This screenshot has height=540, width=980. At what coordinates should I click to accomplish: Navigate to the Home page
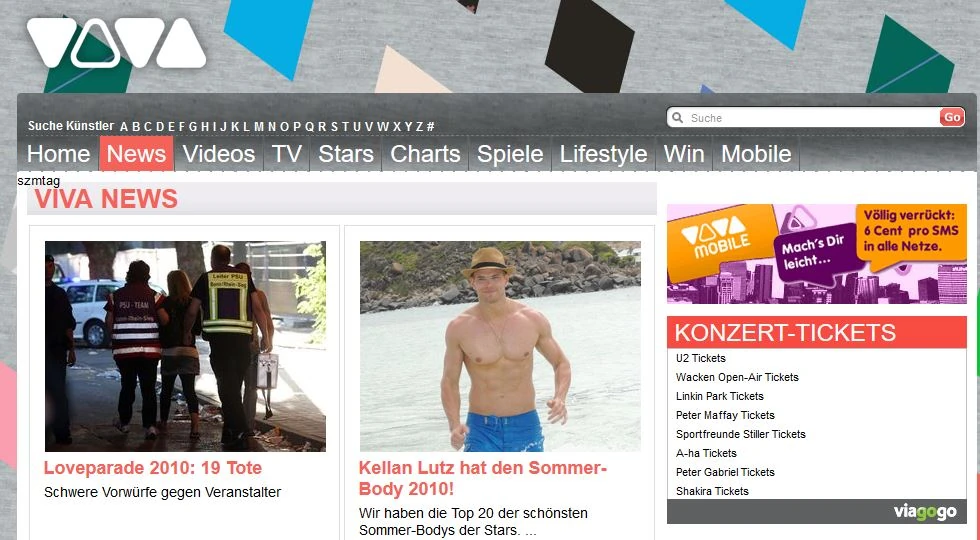(x=59, y=154)
